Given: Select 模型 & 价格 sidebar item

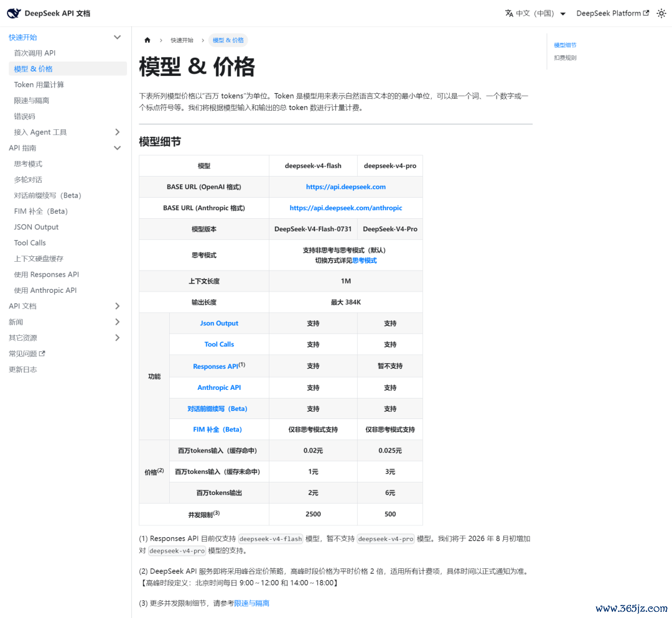Looking at the screenshot, I should [x=68, y=69].
